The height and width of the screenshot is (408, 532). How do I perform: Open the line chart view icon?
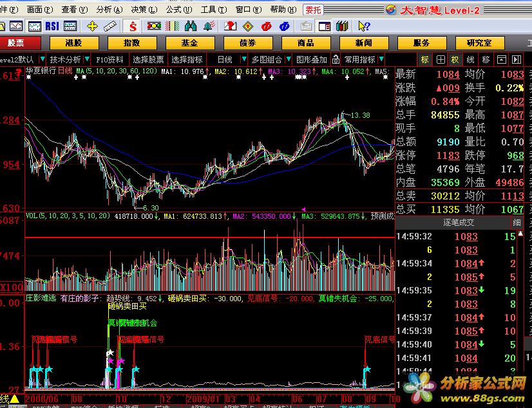pyautogui.click(x=16, y=26)
